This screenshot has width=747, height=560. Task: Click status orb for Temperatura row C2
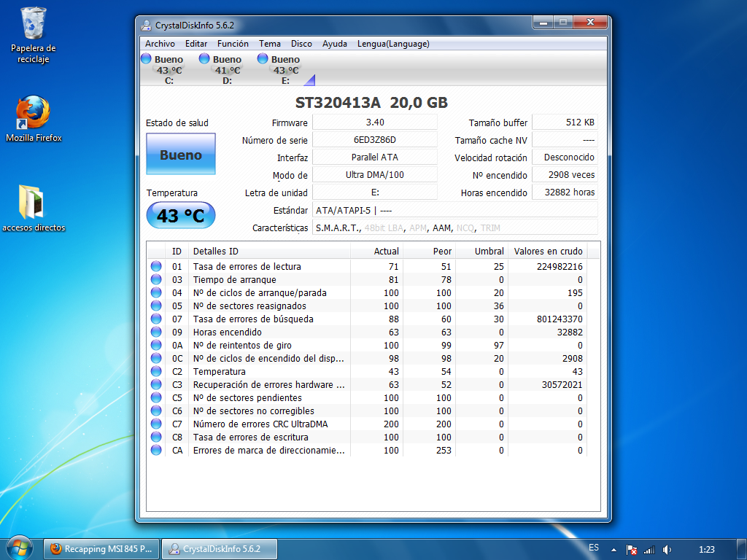point(156,372)
